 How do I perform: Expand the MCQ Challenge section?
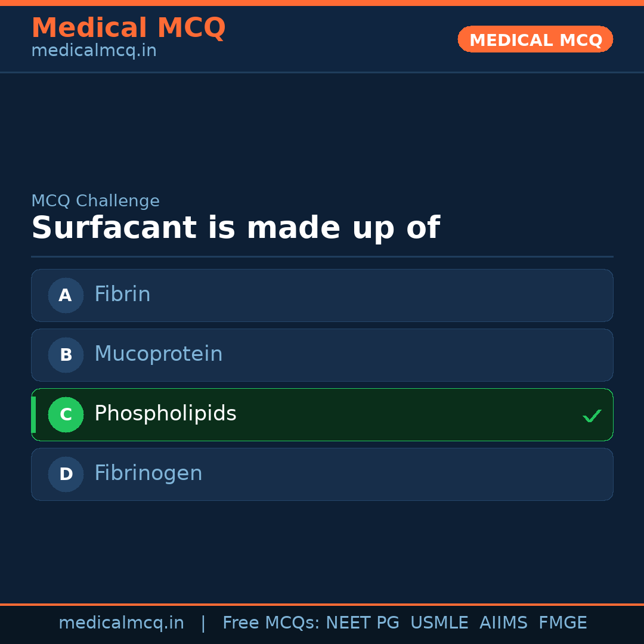(95, 201)
